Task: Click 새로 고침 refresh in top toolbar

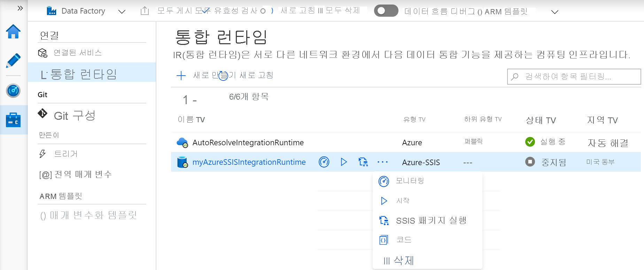Action: pos(298,10)
